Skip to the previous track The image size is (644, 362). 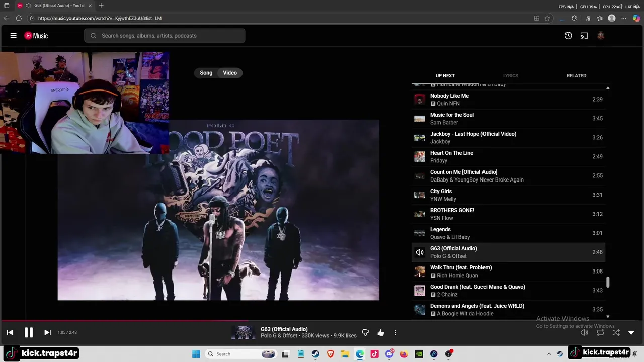coord(10,332)
